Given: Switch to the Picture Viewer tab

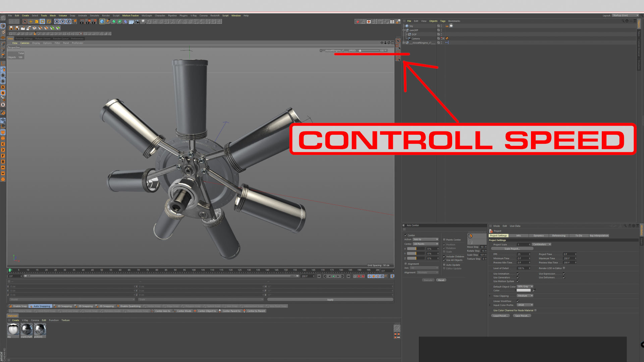Looking at the screenshot, I should [43, 39].
